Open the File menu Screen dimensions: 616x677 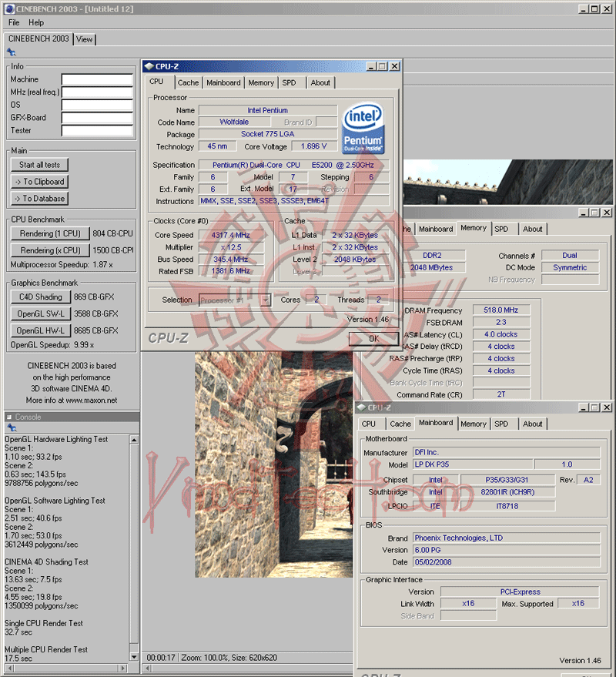(x=14, y=22)
